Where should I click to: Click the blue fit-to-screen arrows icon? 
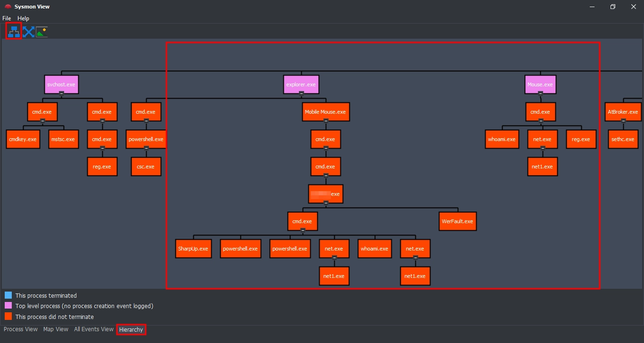pos(28,32)
